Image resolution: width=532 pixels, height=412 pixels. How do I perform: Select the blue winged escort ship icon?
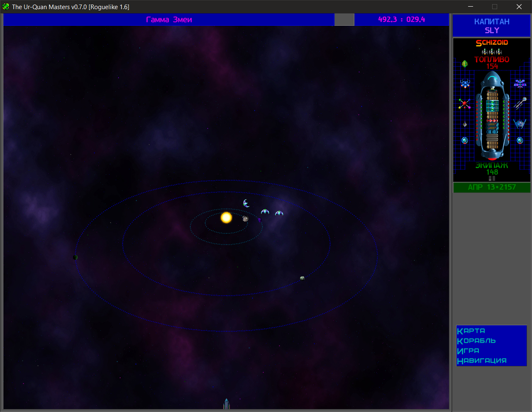pos(520,123)
